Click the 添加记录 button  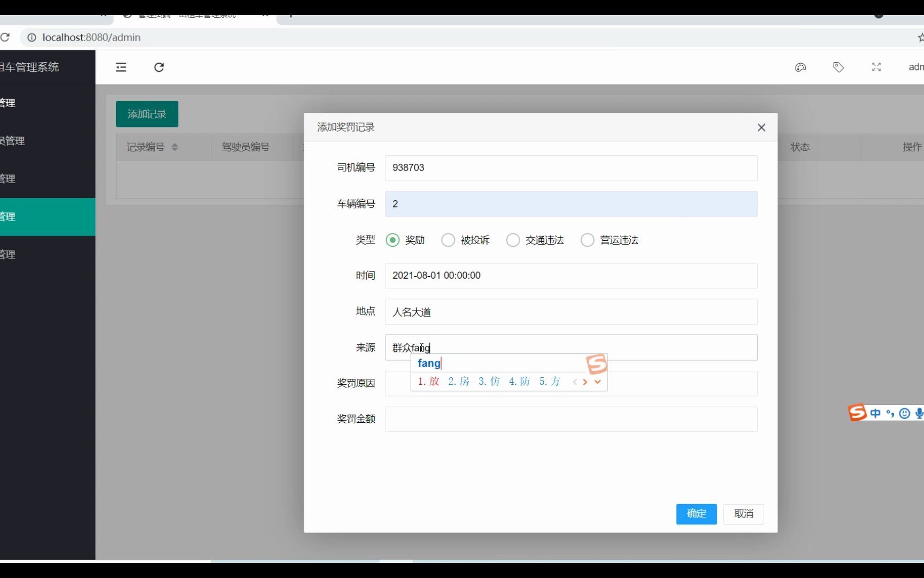click(x=147, y=114)
